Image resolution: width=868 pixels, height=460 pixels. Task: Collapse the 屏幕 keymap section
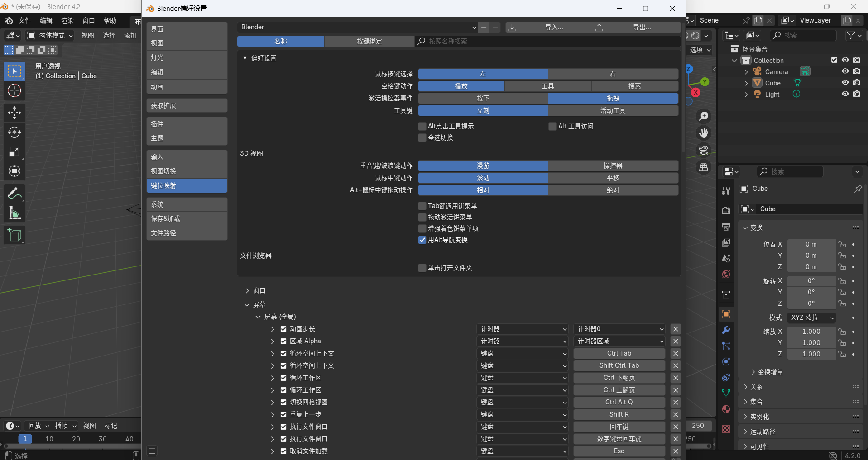(x=247, y=304)
